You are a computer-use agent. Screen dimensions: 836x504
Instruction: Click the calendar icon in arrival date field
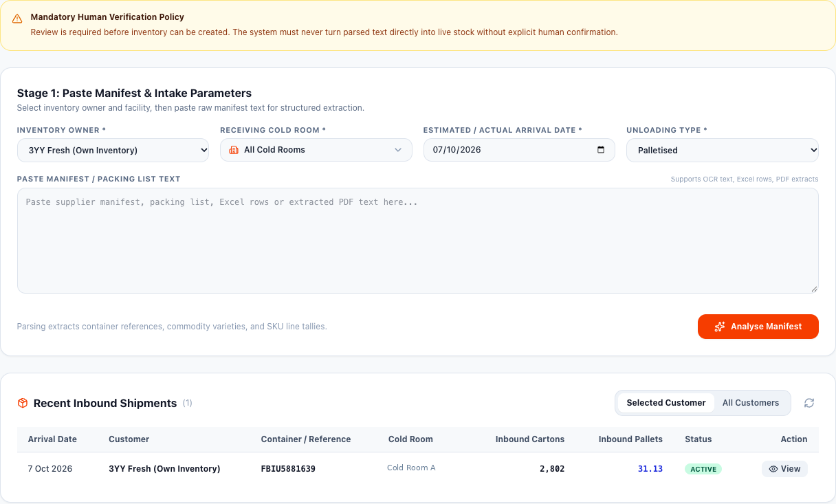coord(601,150)
